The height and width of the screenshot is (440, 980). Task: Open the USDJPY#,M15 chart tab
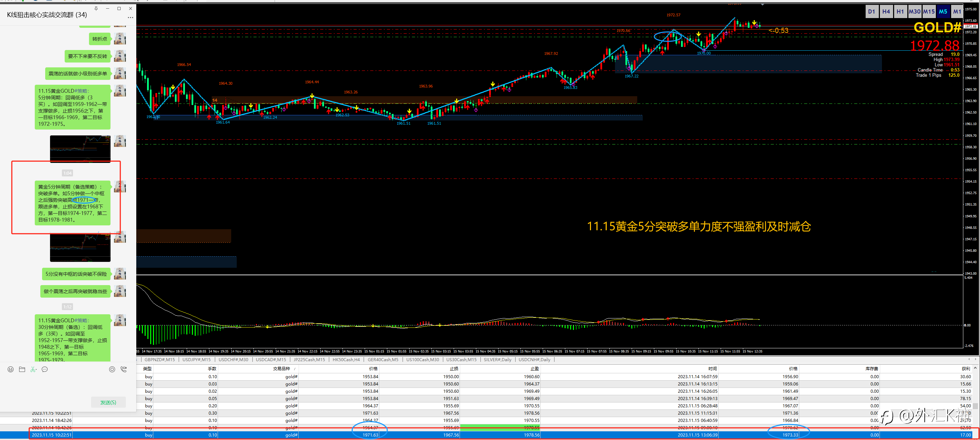[196, 359]
